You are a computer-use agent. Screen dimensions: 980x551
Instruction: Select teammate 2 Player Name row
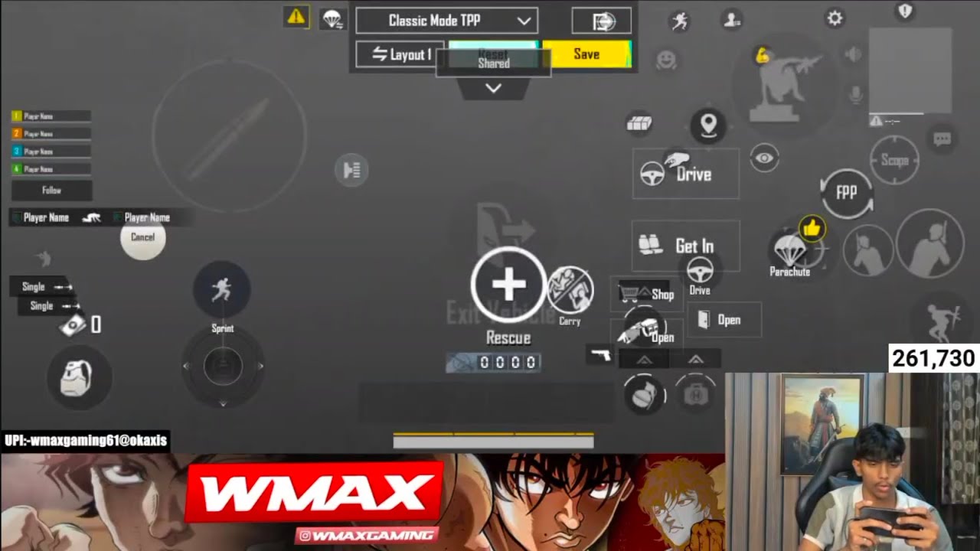coord(51,134)
